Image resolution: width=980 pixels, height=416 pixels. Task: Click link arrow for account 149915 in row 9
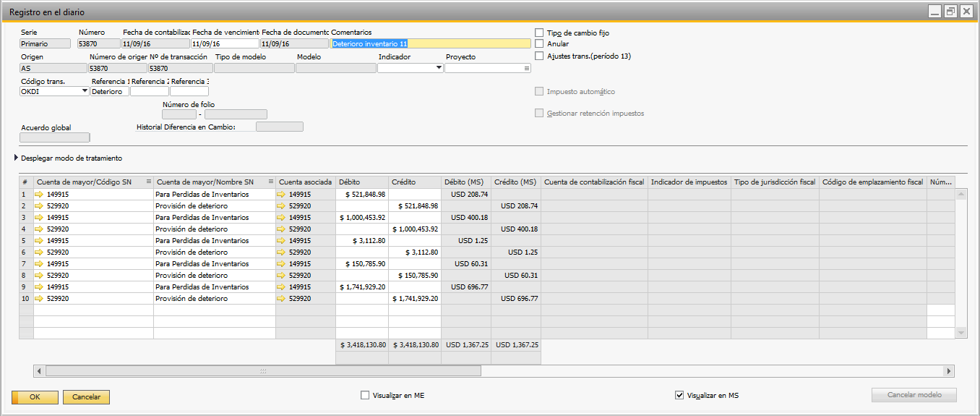(x=39, y=287)
